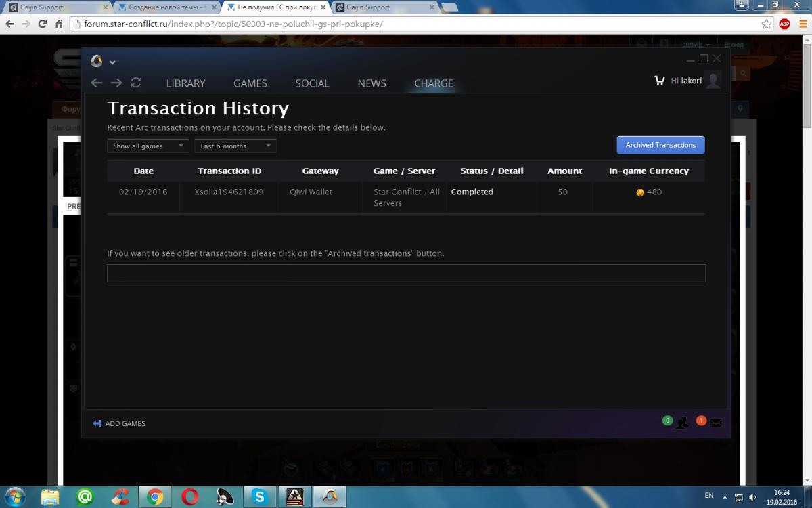Screen dimensions: 812x508
Task: Refresh the Arc launcher page
Action: click(x=136, y=82)
